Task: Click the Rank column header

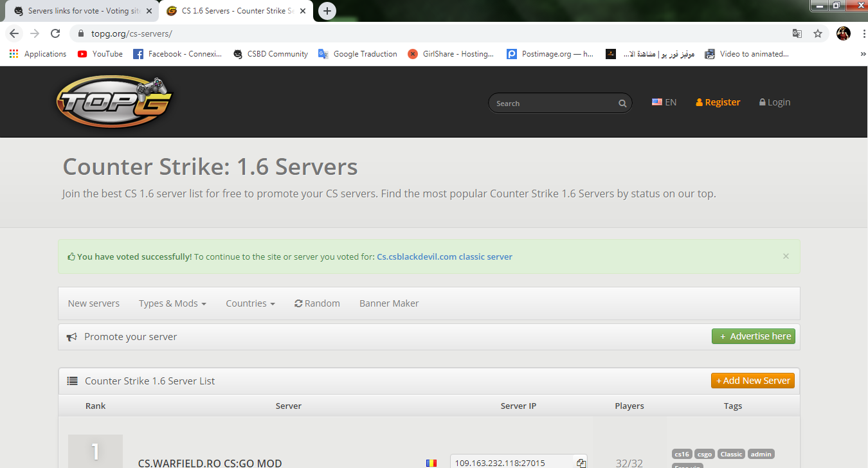Action: (95, 406)
